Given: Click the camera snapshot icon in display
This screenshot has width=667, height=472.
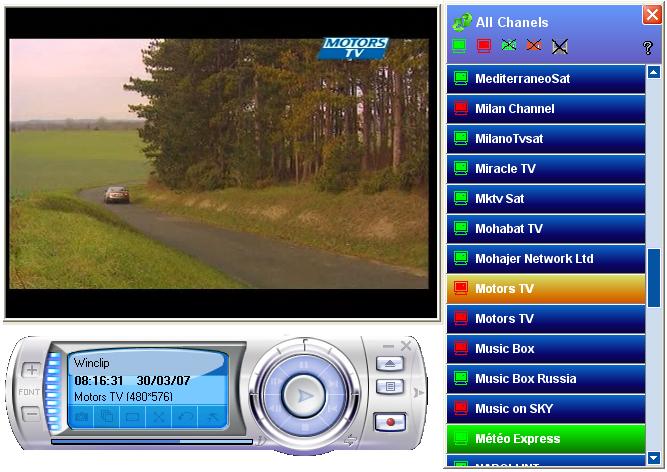Looking at the screenshot, I should (81, 417).
